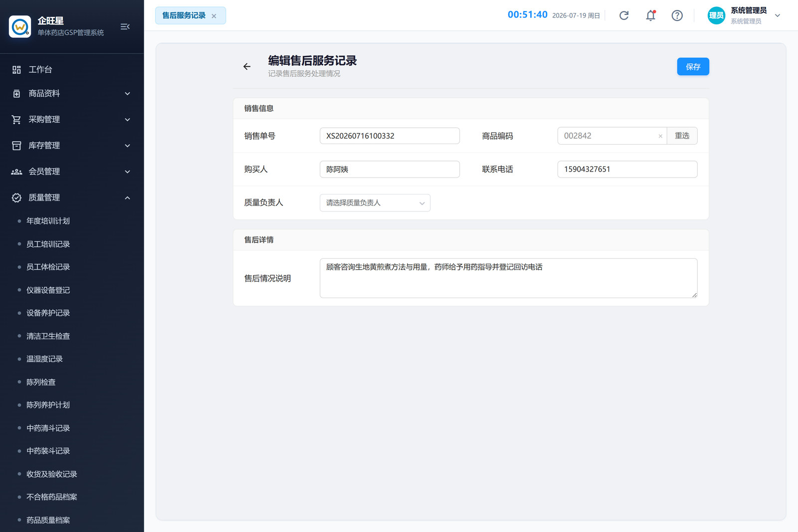This screenshot has height=532, width=798.
Task: Open the 请选择质量负责人 dropdown
Action: (x=375, y=203)
